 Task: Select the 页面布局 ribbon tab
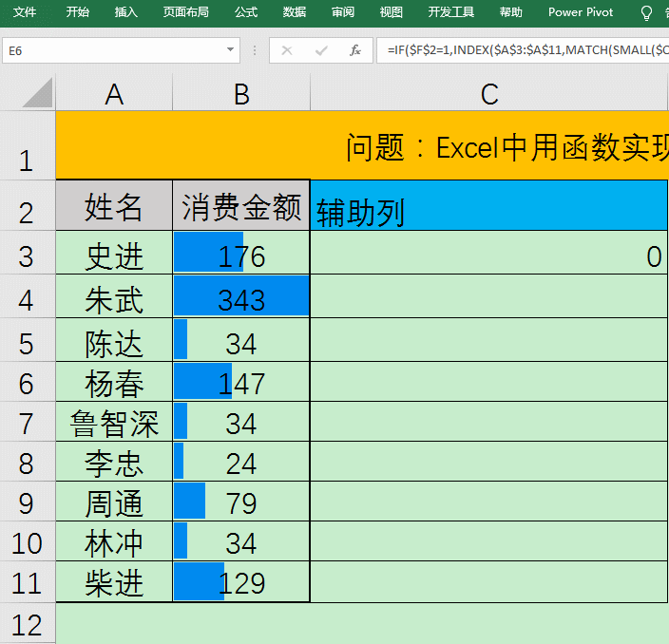click(x=186, y=12)
